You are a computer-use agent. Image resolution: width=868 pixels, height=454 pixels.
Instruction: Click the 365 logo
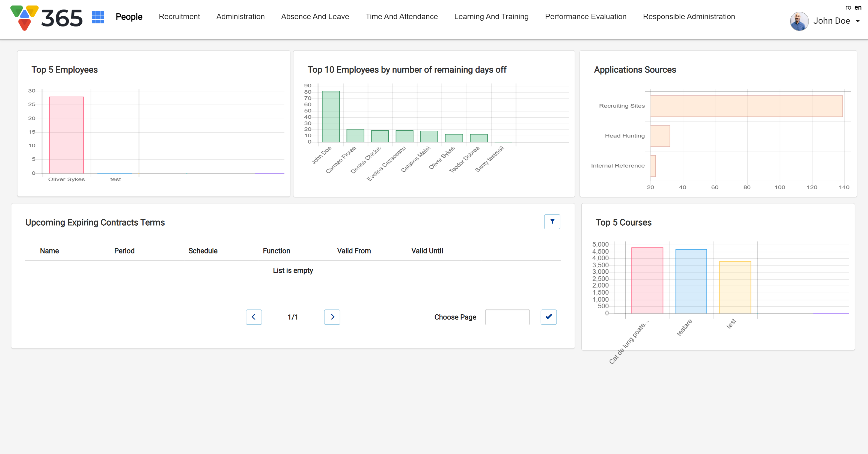pos(47,18)
